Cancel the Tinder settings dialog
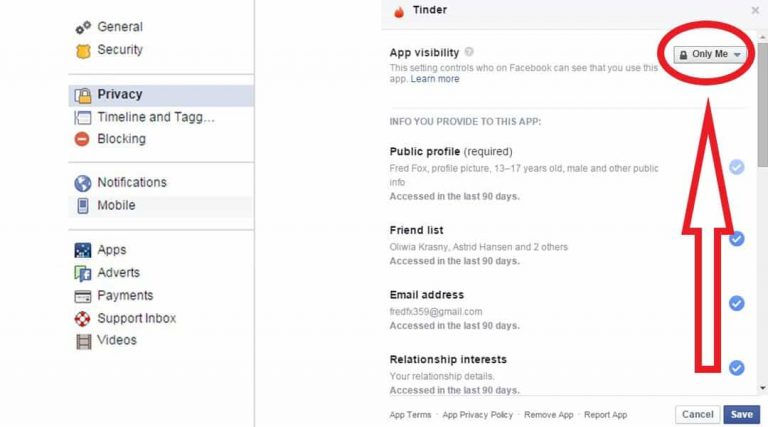Viewport: 768px width, 427px height. (697, 415)
